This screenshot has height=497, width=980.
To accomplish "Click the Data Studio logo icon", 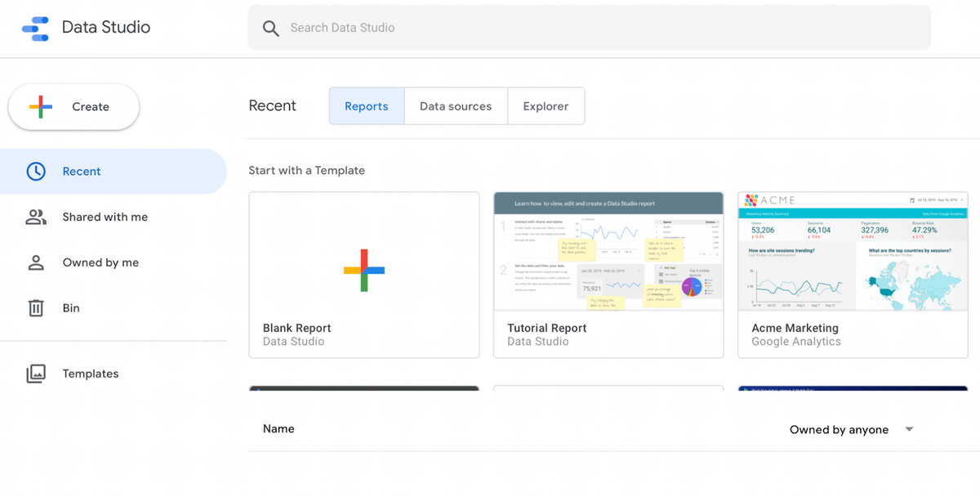I will 35,28.
